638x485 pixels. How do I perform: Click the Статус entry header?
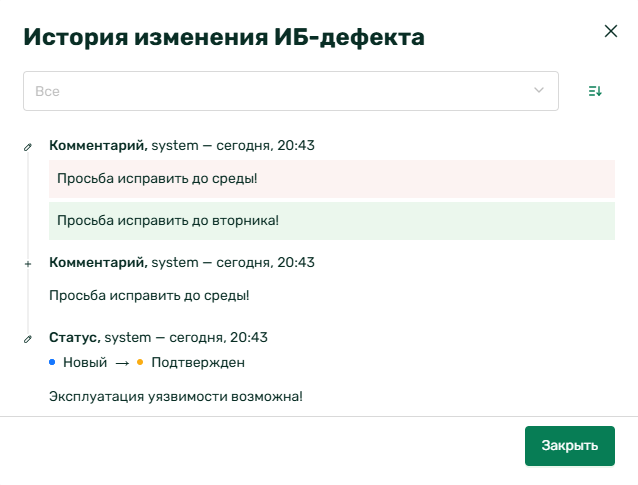click(158, 337)
